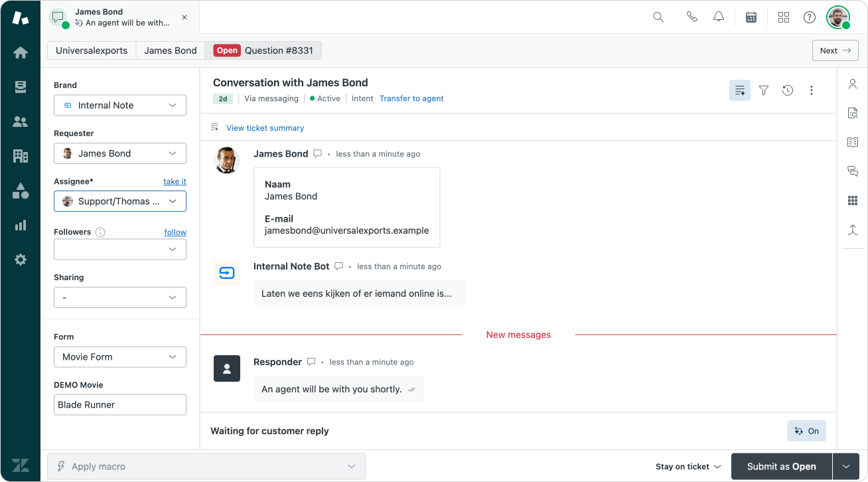Open the document search panel icon
Viewport: 868px width, 482px height.
[x=853, y=113]
